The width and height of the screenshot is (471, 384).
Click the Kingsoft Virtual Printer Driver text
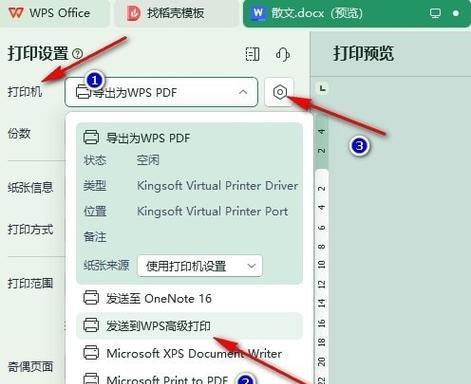pos(217,186)
